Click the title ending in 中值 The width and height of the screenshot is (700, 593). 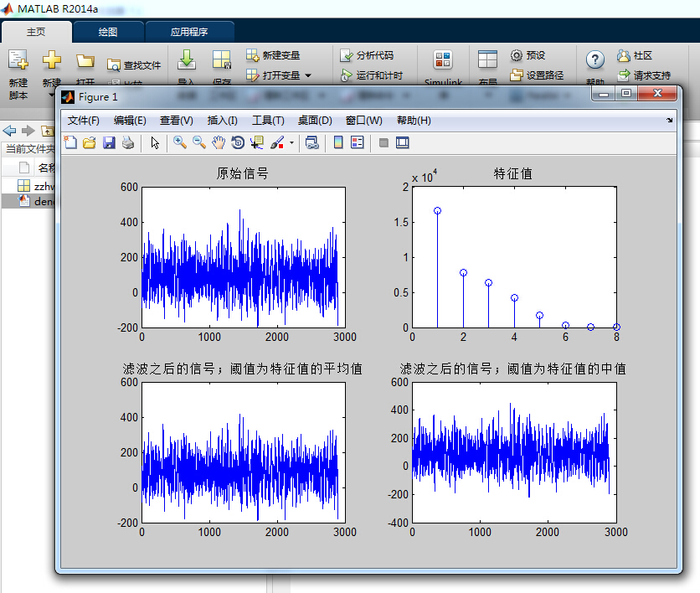click(x=513, y=369)
